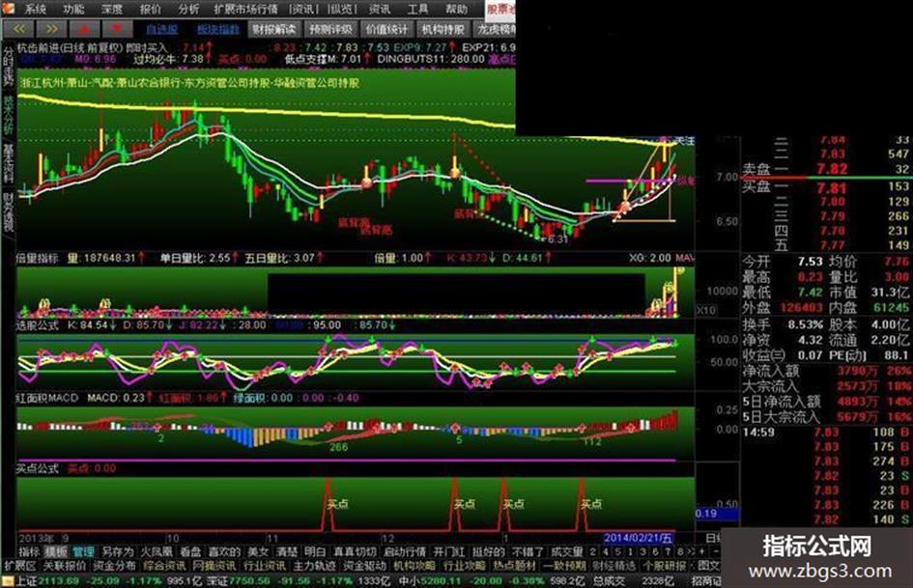Select the 财务透视 vertical side tab

click(8, 212)
